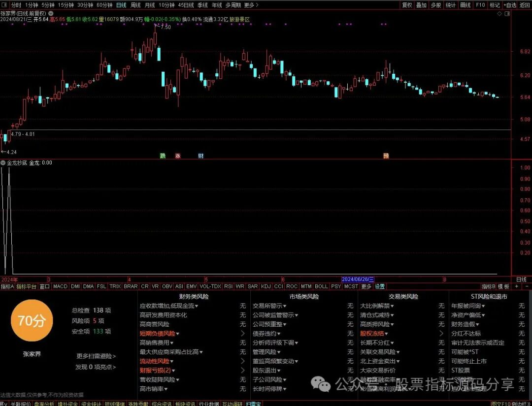Select 月线 monthly period
This screenshot has height=406, width=532.
[x=150, y=5]
